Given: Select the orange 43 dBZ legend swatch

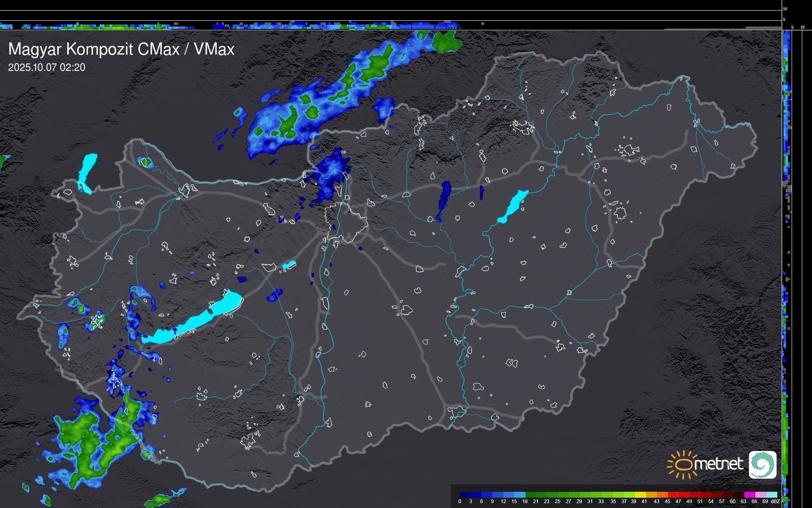Looking at the screenshot, I should 662,495.
